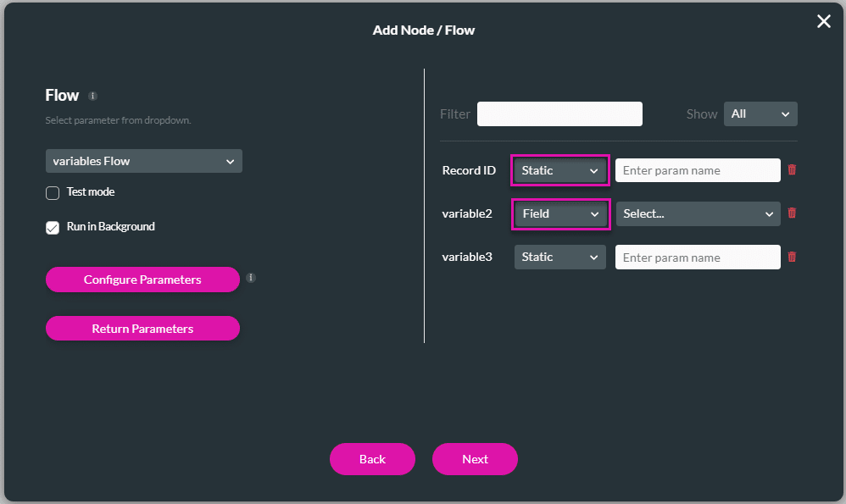Viewport: 846px width, 504px height.
Task: Open the variables Flow dropdown
Action: pos(143,161)
